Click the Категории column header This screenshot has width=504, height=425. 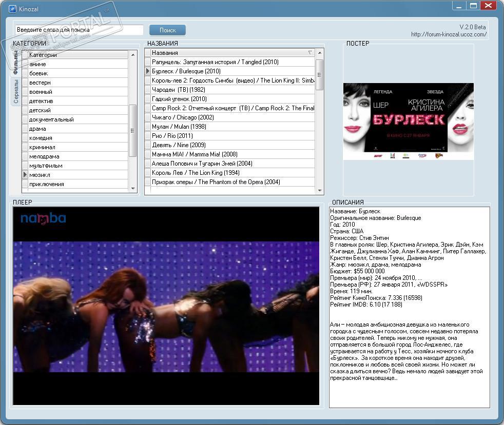tap(78, 55)
